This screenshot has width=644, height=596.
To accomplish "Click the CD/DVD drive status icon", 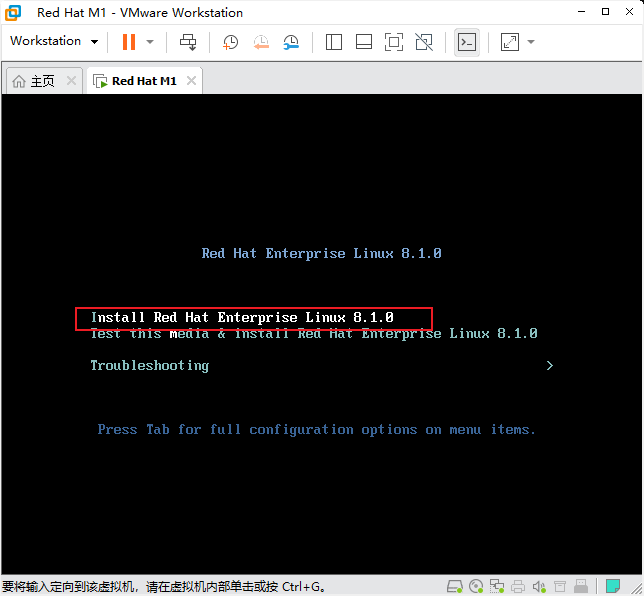I will 476,586.
